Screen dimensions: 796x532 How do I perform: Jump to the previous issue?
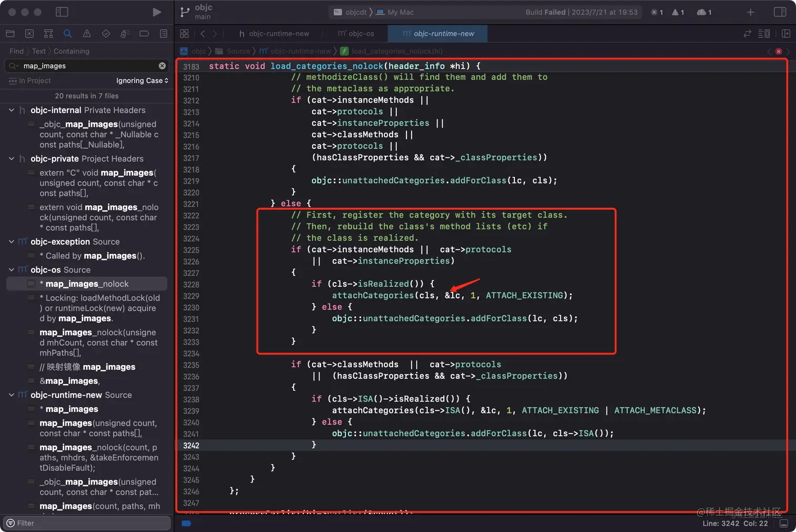click(769, 51)
